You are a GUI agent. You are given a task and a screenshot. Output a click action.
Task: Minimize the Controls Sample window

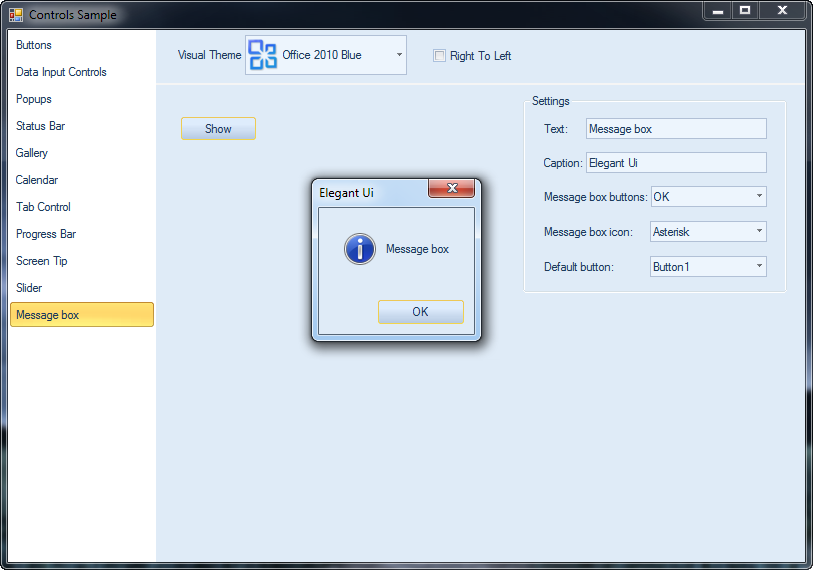click(718, 10)
